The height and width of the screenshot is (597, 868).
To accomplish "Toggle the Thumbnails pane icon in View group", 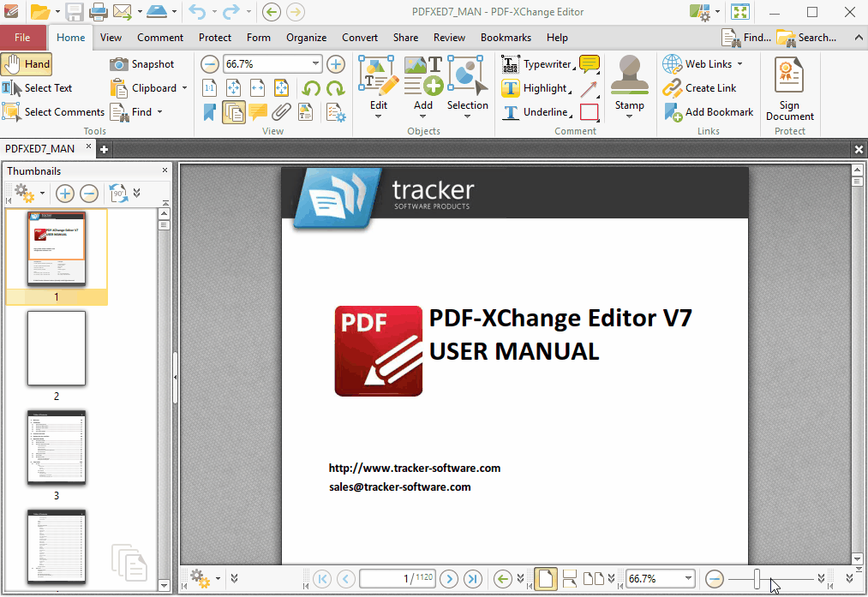I will pos(234,112).
